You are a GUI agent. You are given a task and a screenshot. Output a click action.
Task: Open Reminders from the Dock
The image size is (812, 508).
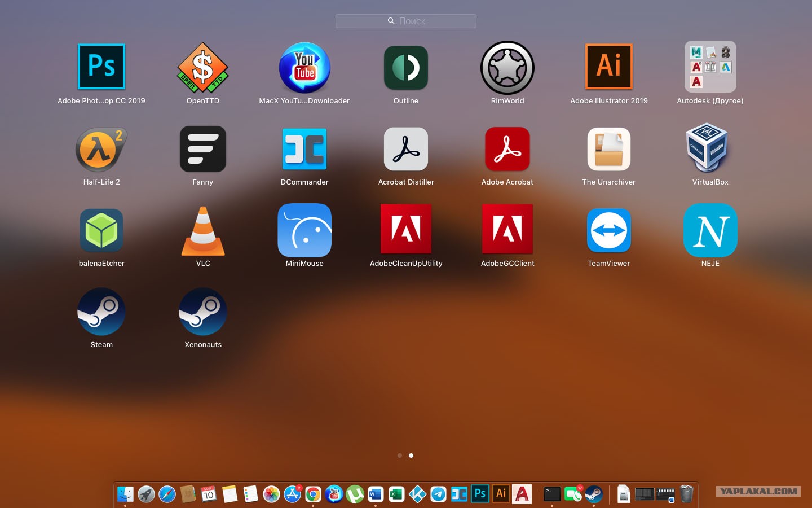(250, 494)
